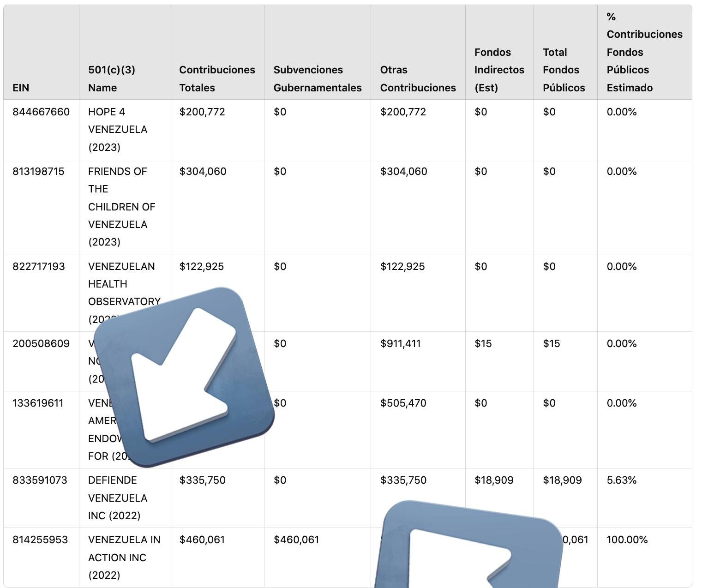Image resolution: width=708 pixels, height=588 pixels.
Task: Select DEFIENDE VENEZUELA Fondos Indirectos $18,909
Action: [494, 480]
